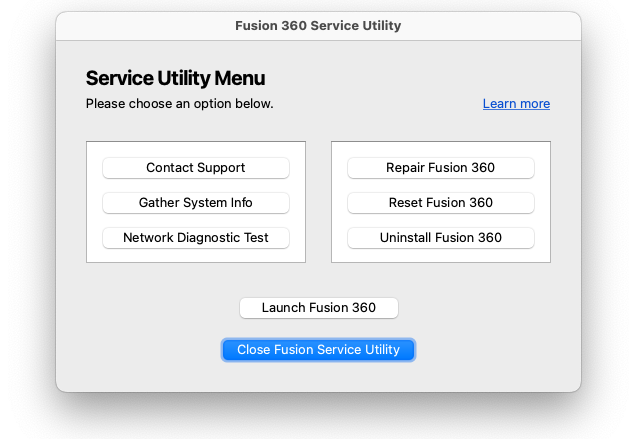Test network connectivity with the diagnostic
The height and width of the screenshot is (439, 637).
coord(196,238)
